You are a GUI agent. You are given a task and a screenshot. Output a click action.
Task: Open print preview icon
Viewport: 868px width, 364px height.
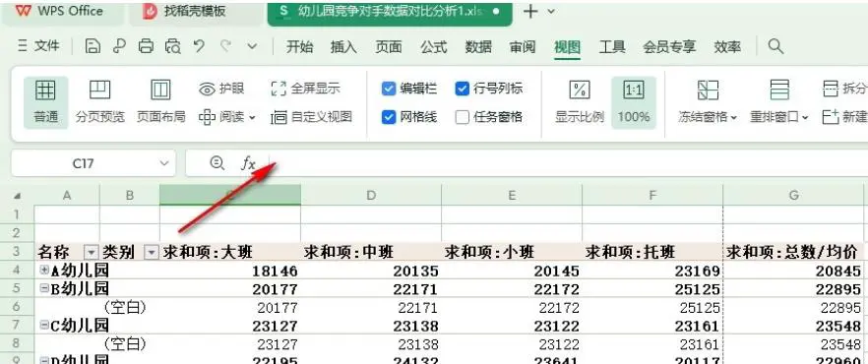click(173, 46)
